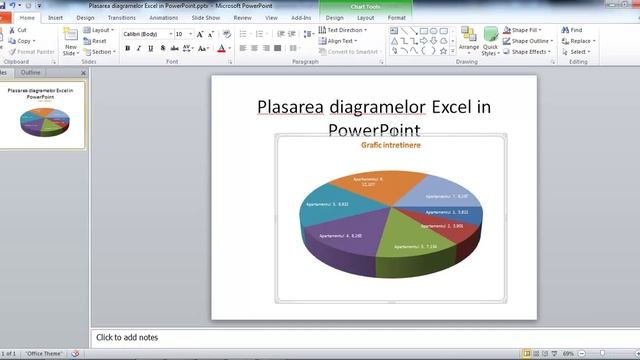Clear all text formatting
This screenshot has height=360, width=640.
pos(227,34)
